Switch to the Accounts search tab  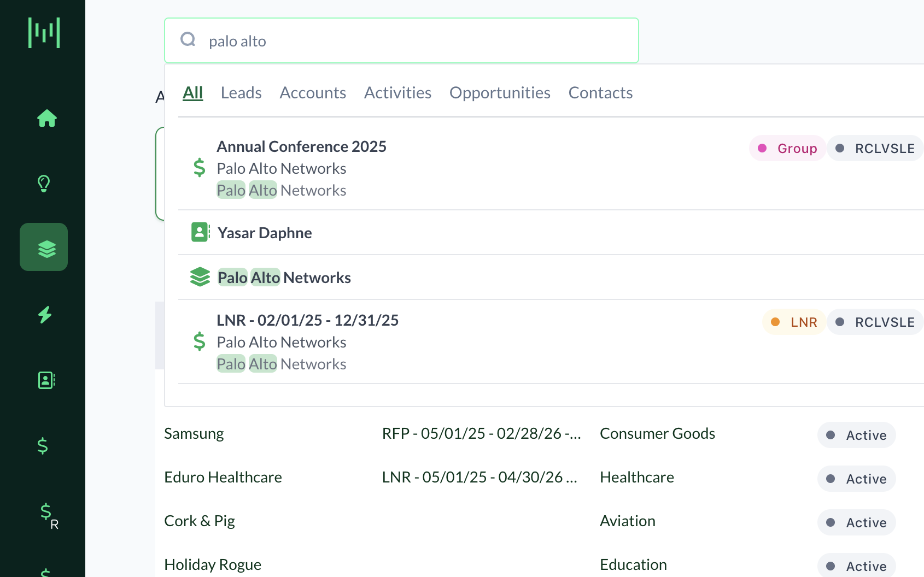point(313,93)
